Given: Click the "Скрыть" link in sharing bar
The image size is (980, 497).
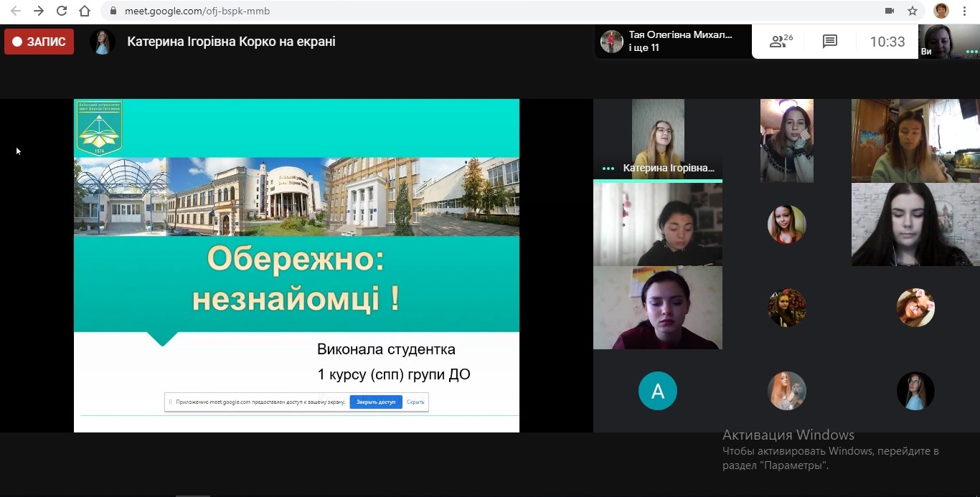Looking at the screenshot, I should [x=415, y=402].
